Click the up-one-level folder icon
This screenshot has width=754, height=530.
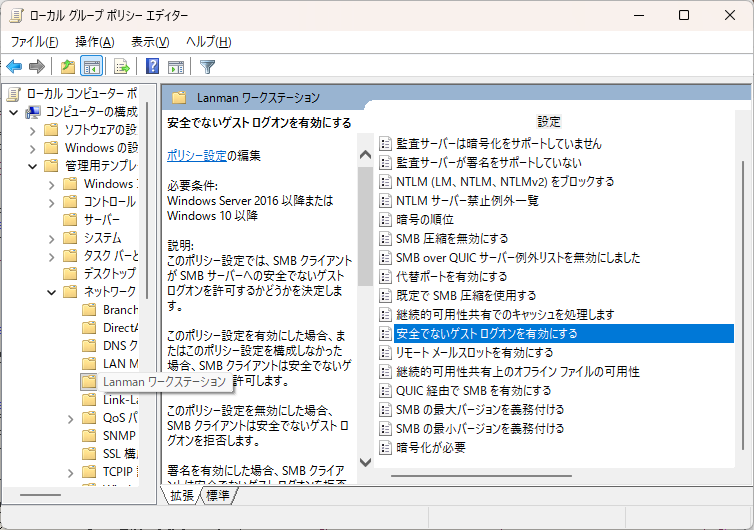click(x=67, y=67)
